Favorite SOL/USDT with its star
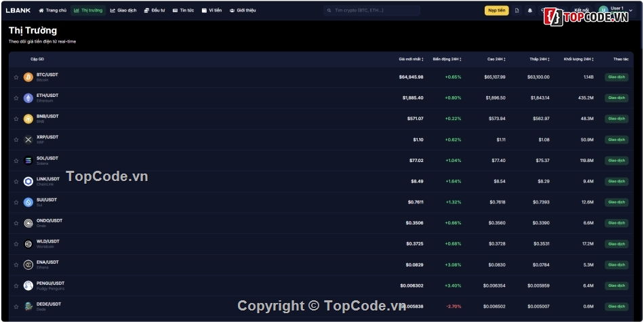The width and height of the screenshot is (644, 322). tap(16, 161)
